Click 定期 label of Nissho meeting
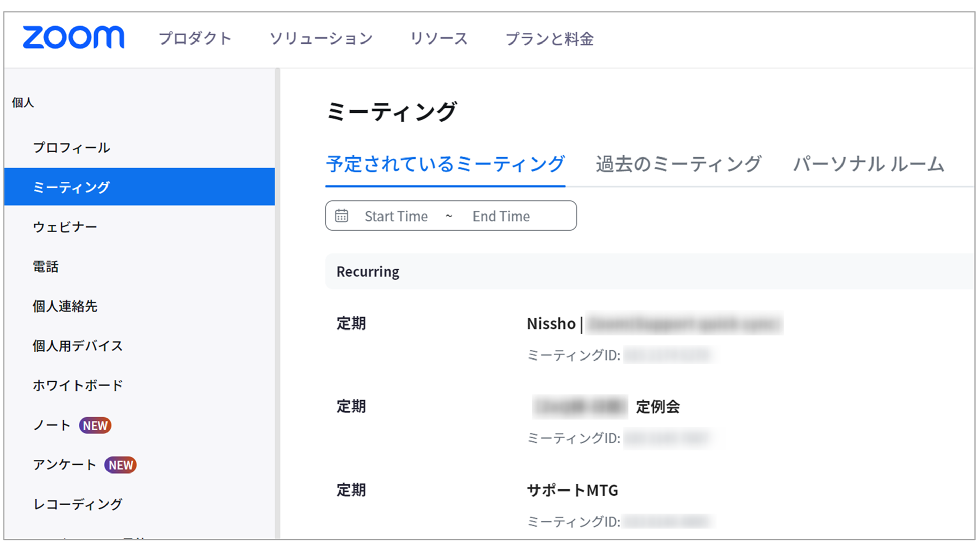 351,324
